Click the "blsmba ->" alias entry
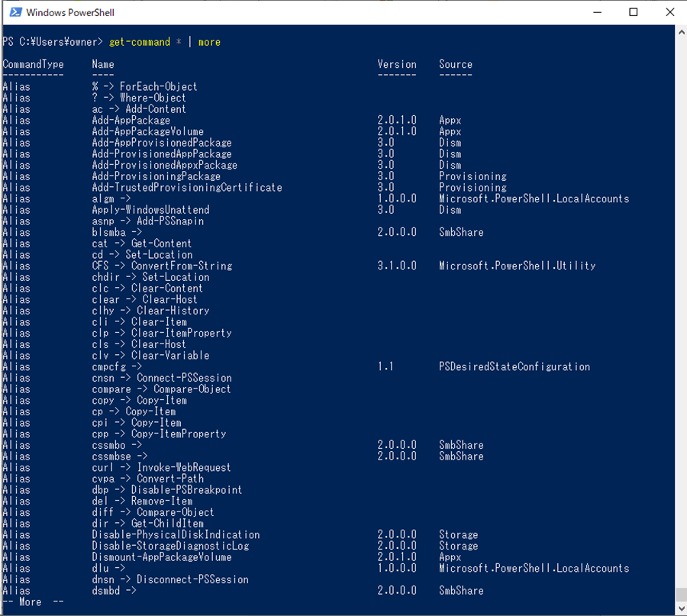 click(x=117, y=232)
